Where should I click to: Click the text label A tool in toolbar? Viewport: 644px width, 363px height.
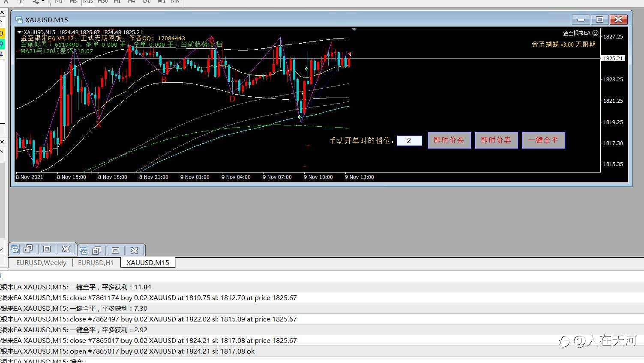coord(6,2)
